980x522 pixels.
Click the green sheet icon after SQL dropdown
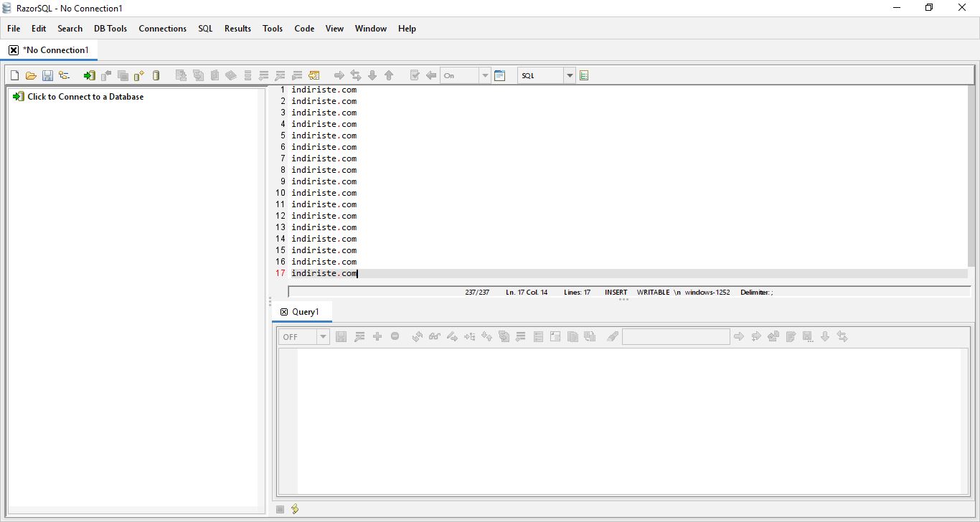point(584,75)
